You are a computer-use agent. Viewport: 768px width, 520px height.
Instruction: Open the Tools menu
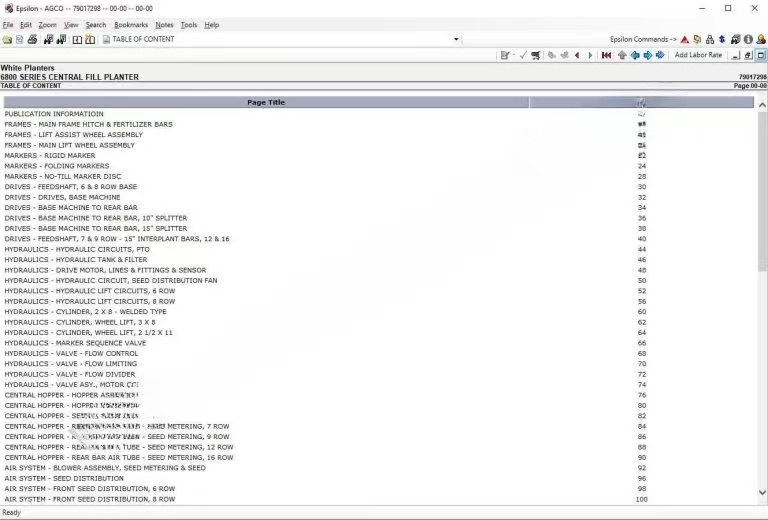(189, 24)
